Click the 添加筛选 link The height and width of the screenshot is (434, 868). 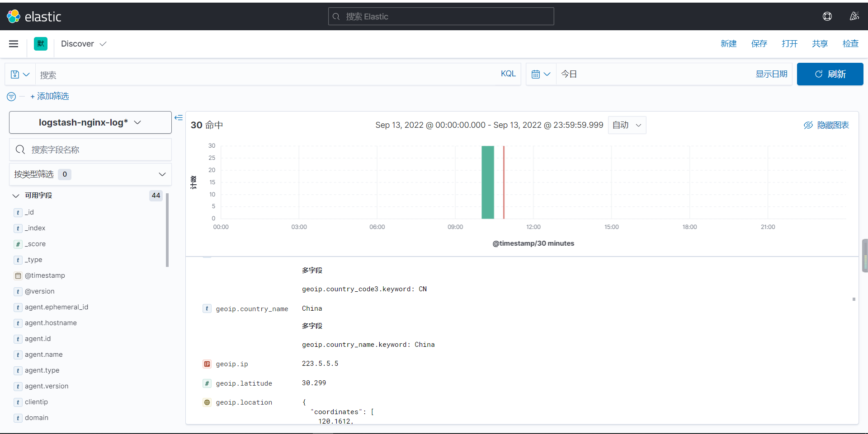[x=50, y=96]
